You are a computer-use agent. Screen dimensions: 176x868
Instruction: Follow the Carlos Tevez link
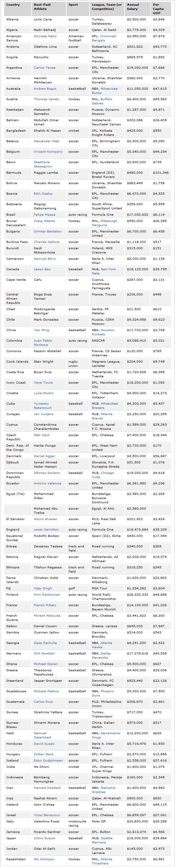click(x=44, y=68)
